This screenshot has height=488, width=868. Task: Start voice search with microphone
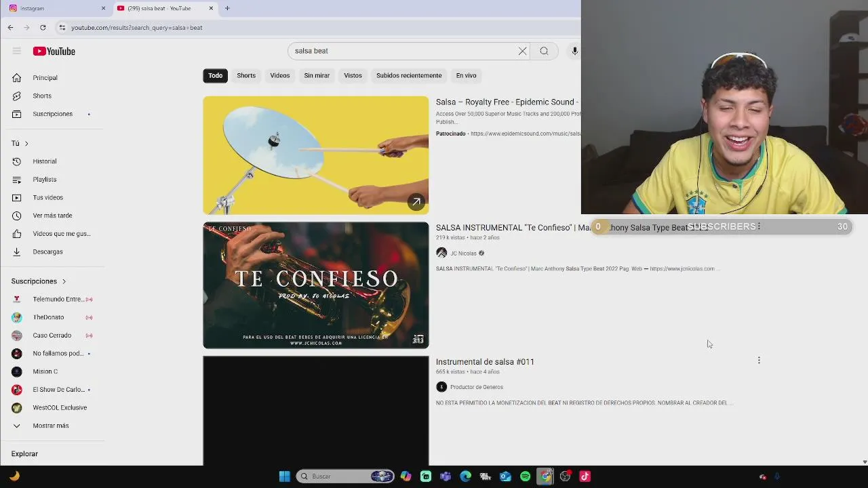pyautogui.click(x=574, y=51)
